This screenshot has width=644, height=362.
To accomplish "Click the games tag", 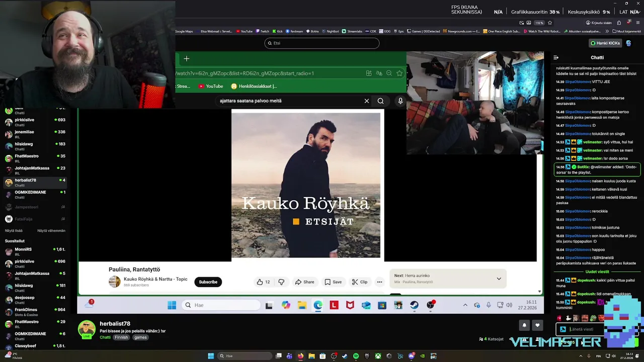I will pyautogui.click(x=140, y=337).
